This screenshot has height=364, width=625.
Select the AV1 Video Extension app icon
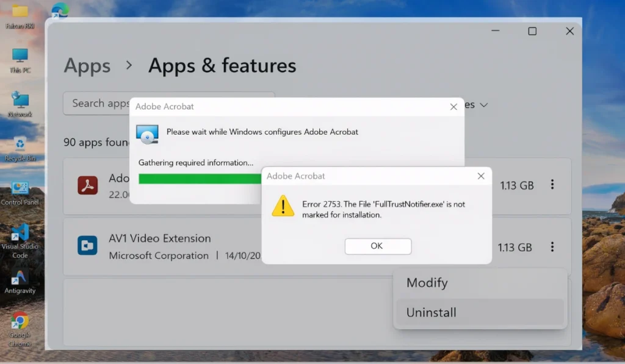[87, 246]
